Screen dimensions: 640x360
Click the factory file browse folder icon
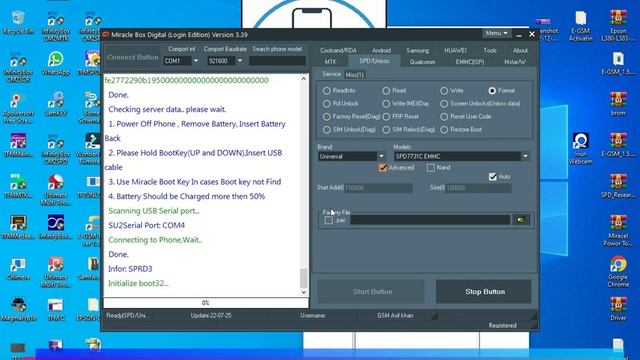tap(521, 220)
